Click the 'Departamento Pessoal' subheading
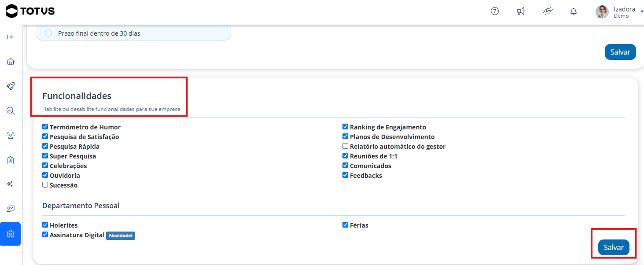644x265 pixels. [x=81, y=206]
